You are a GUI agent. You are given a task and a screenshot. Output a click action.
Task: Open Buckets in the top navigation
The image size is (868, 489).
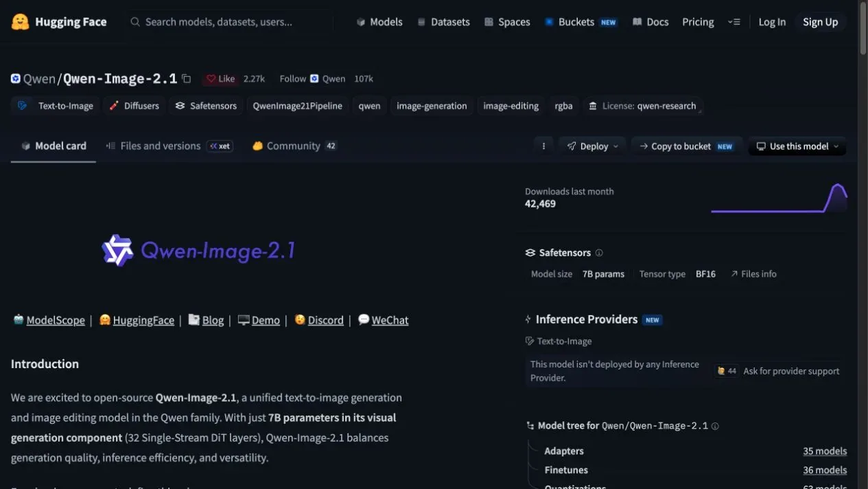click(x=580, y=22)
